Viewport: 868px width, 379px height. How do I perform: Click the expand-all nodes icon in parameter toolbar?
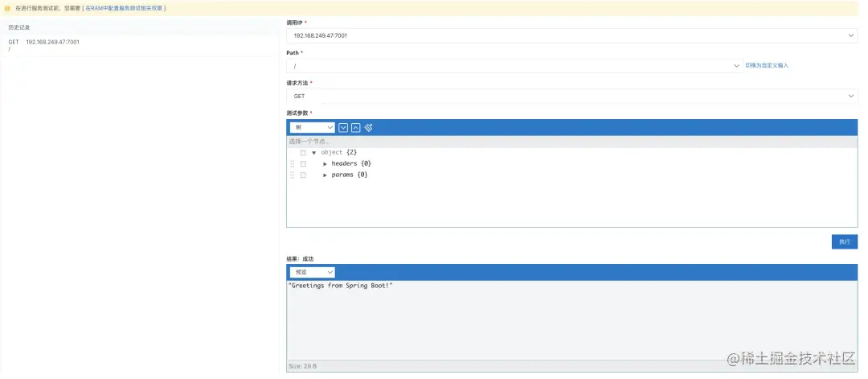343,127
